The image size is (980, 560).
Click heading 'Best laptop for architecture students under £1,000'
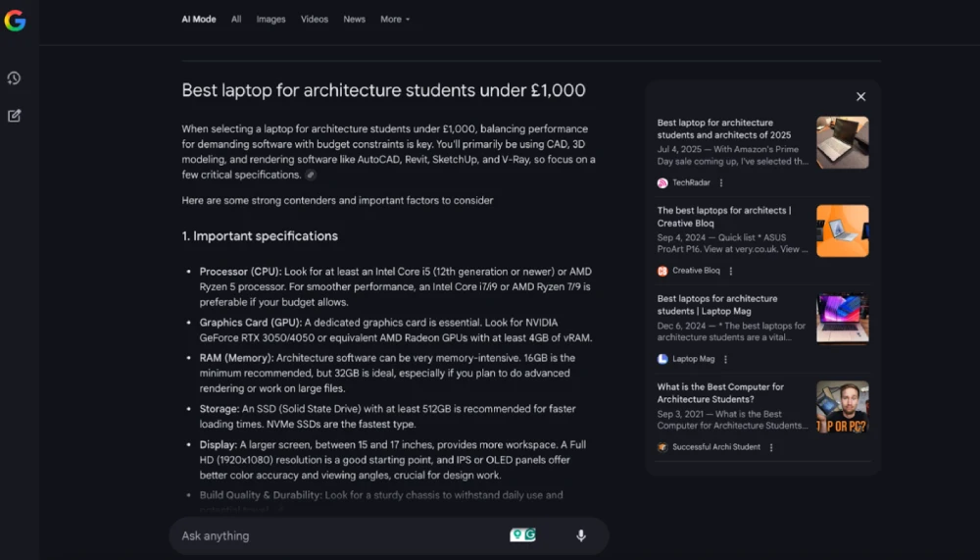383,91
